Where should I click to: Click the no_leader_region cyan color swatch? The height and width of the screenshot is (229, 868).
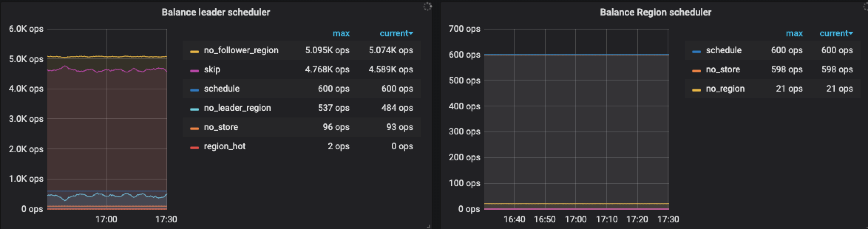(x=194, y=109)
